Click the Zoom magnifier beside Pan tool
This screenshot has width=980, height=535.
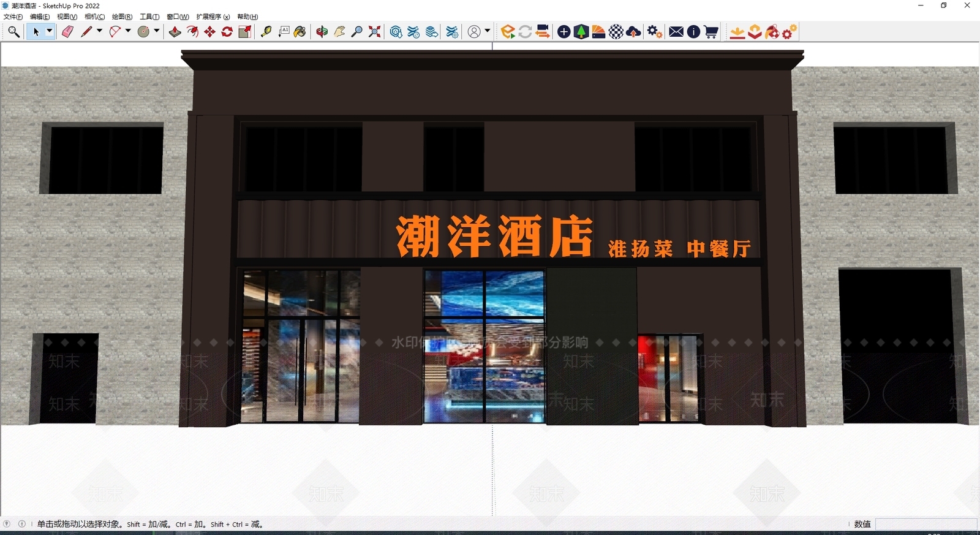point(357,32)
